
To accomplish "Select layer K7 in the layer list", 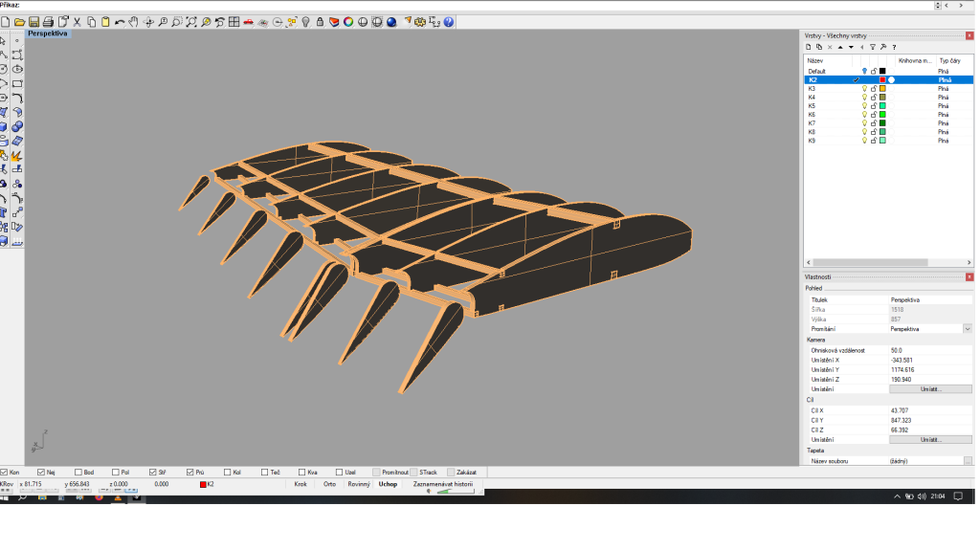I will (813, 122).
